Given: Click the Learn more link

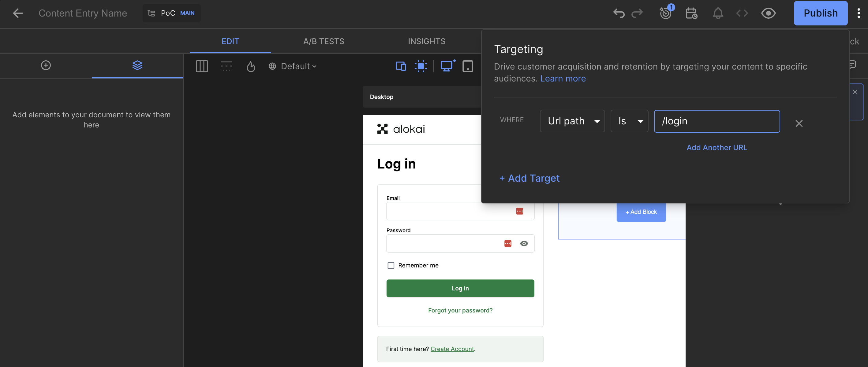Looking at the screenshot, I should 563,78.
